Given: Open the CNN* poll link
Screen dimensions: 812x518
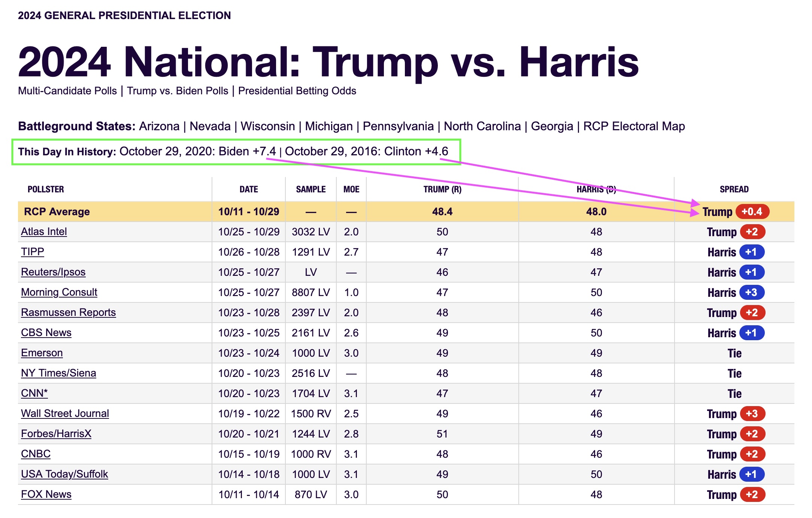Looking at the screenshot, I should tap(34, 393).
